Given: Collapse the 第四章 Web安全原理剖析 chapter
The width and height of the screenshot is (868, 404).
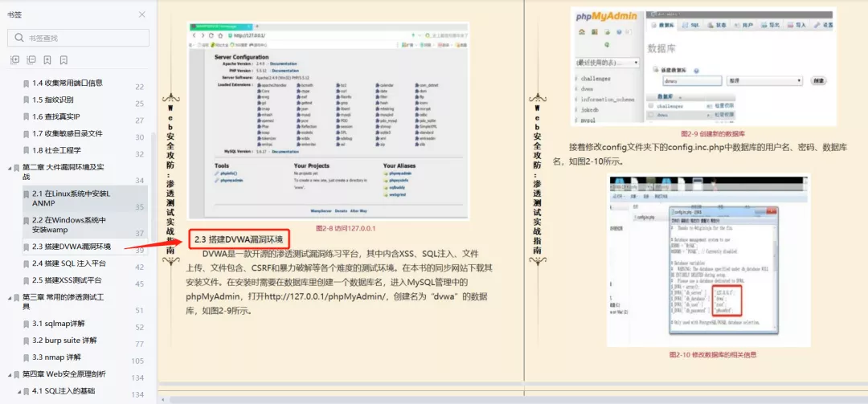Looking at the screenshot, I should click(10, 374).
